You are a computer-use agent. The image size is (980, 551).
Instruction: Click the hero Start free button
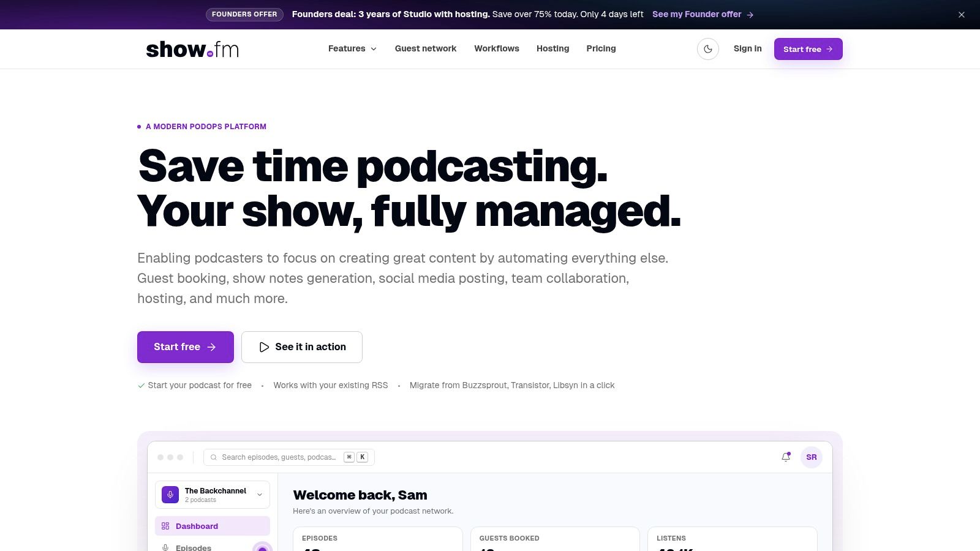point(186,347)
